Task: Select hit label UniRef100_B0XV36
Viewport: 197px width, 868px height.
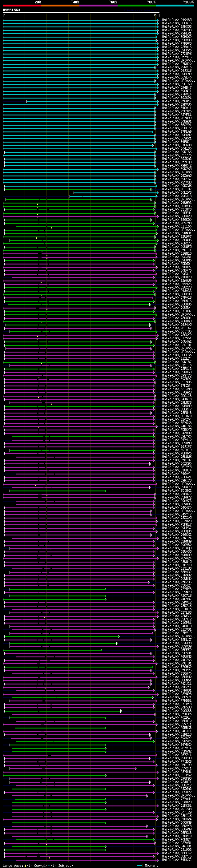Action: coord(177,206)
